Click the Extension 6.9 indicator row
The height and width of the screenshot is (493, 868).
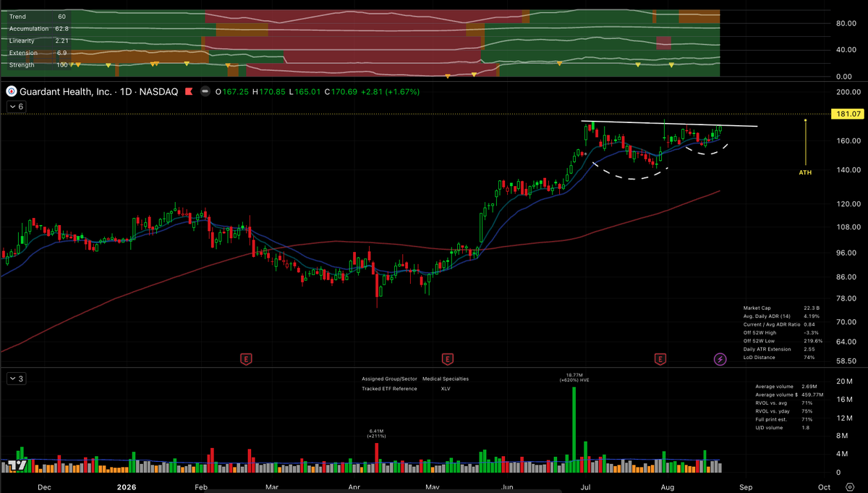tap(38, 53)
